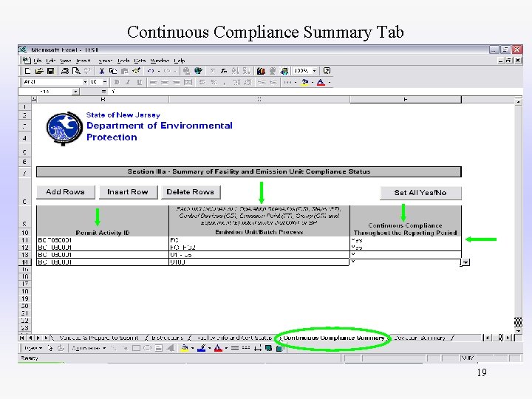The width and height of the screenshot is (532, 399).
Task: Open the Office Assistant help icon
Action: pyautogui.click(x=327, y=71)
